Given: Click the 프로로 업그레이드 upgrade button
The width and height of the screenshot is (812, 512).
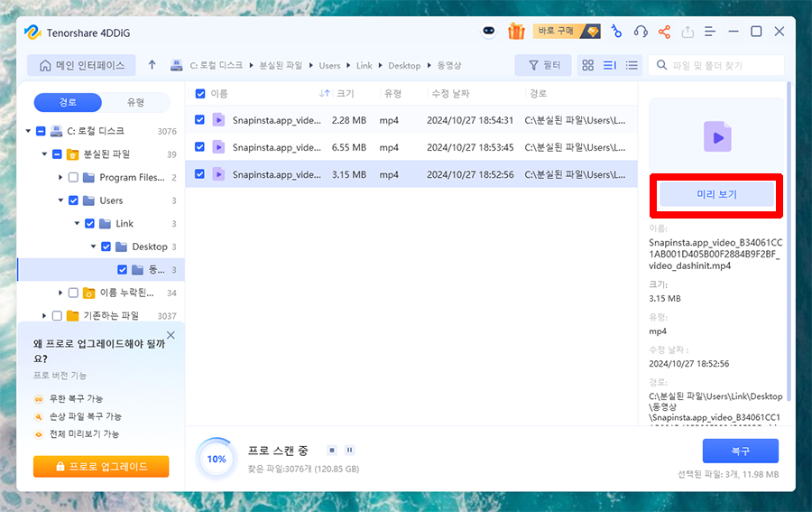Looking at the screenshot, I should (101, 466).
